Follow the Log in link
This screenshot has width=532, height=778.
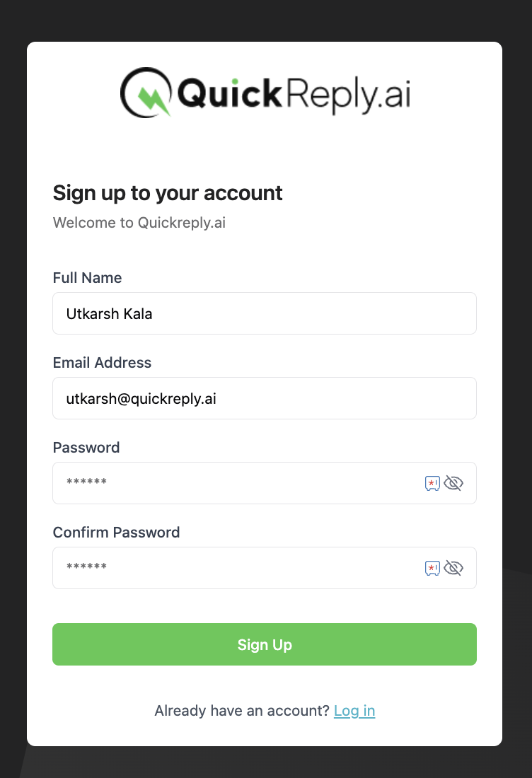coord(354,711)
